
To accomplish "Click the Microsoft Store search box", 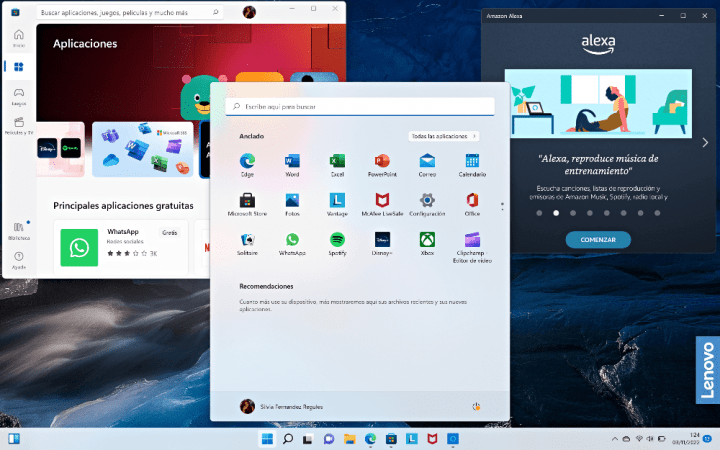I will [130, 12].
